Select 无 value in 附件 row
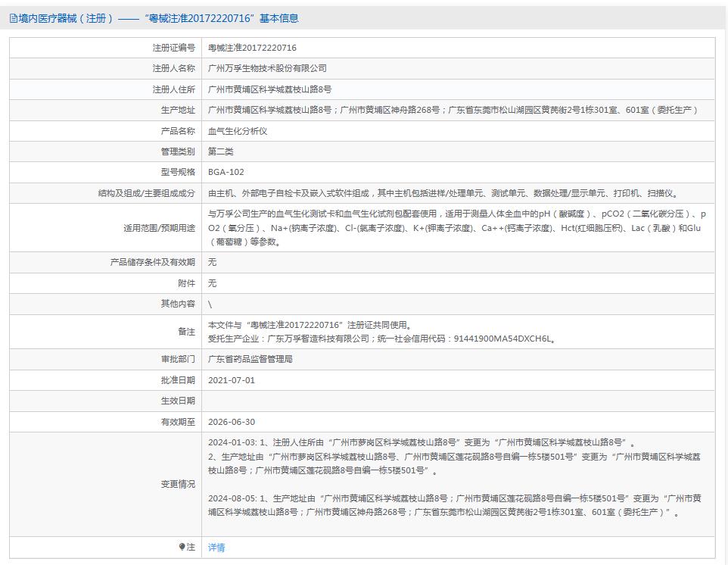728x565 pixels. click(212, 283)
